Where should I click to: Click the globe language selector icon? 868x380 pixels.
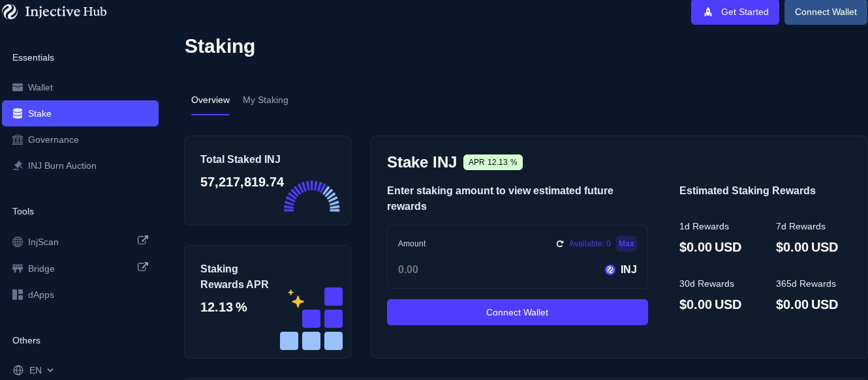point(18,370)
